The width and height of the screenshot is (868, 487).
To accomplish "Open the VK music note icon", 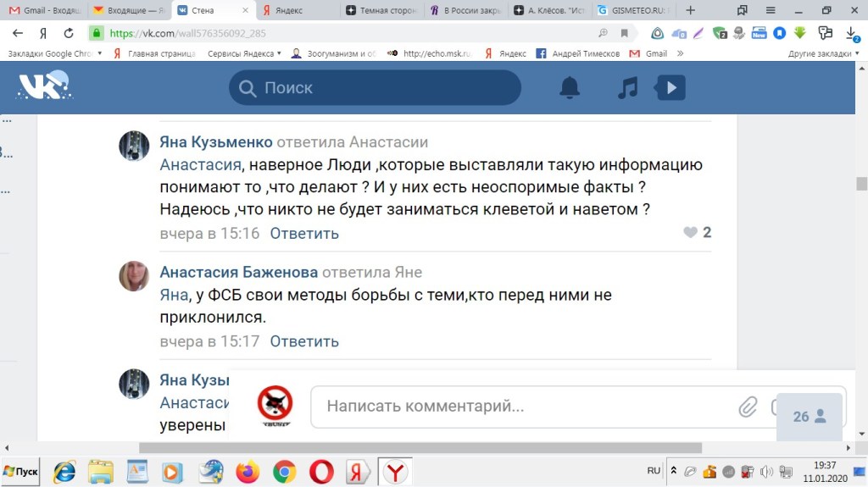I will [627, 88].
